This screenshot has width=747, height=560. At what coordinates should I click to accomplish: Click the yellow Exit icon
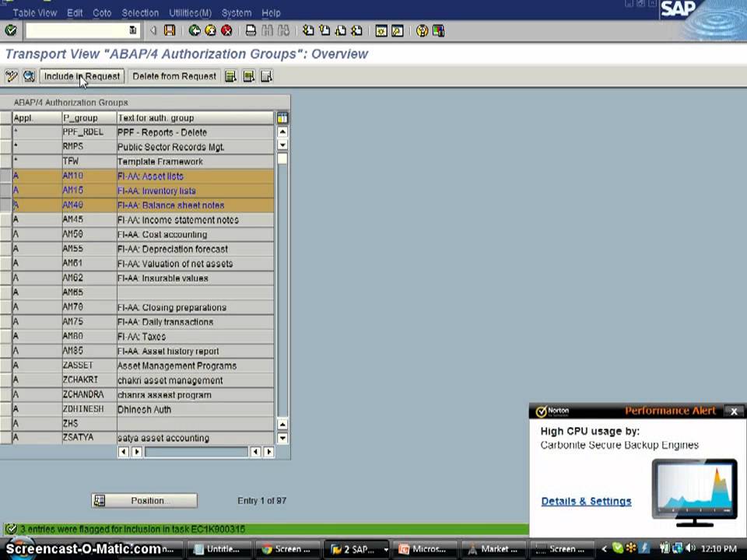click(x=210, y=31)
